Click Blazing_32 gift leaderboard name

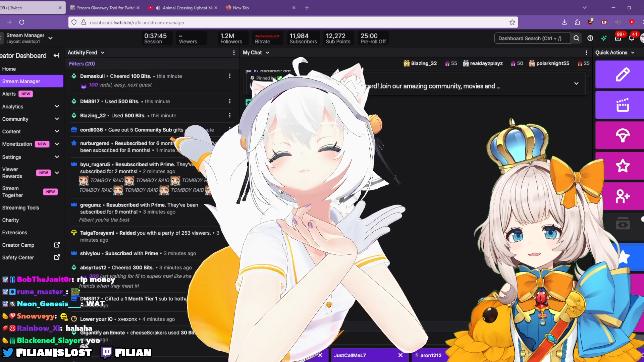pyautogui.click(x=424, y=63)
